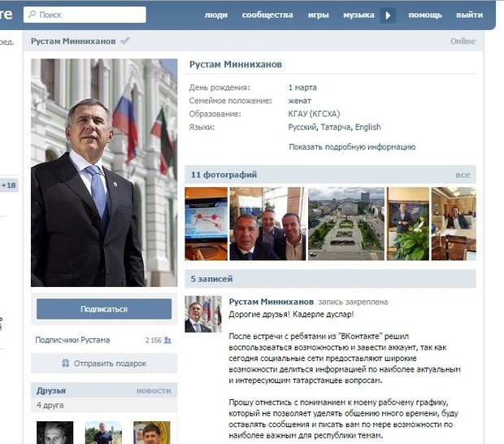Viewport: 504px width, 444px height.
Task: Click the выйти logout link
Action: (x=470, y=15)
